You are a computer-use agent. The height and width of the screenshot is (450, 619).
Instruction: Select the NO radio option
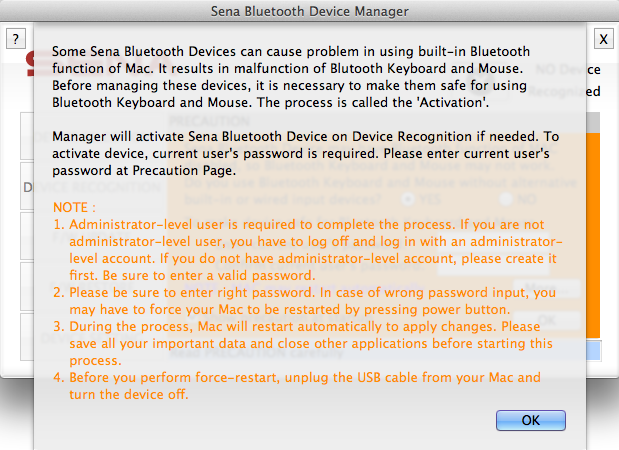pos(506,199)
